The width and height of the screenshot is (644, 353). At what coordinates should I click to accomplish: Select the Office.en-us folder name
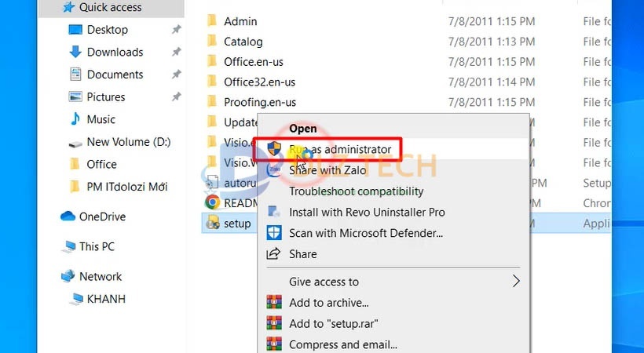tap(254, 61)
